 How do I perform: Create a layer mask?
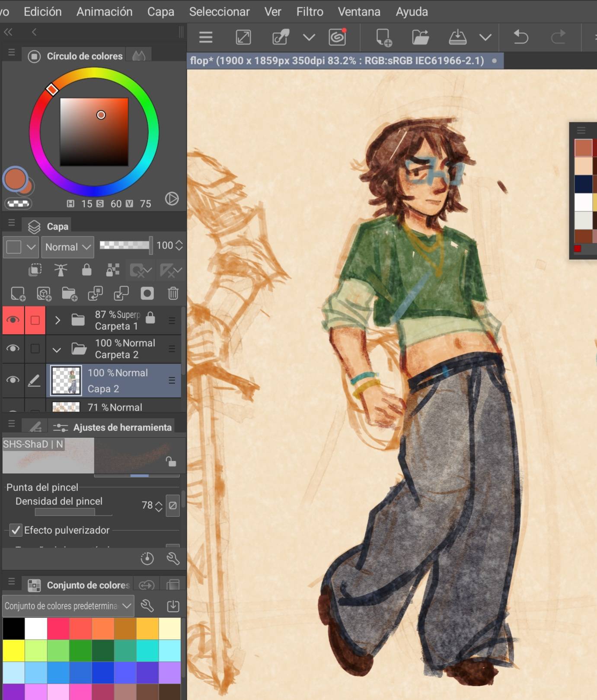coord(147,294)
